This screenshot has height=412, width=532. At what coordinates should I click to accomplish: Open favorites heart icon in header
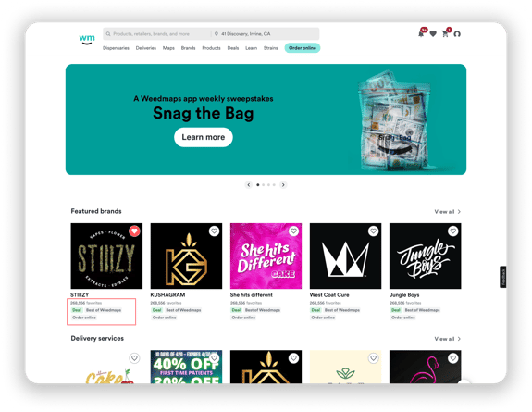point(433,33)
